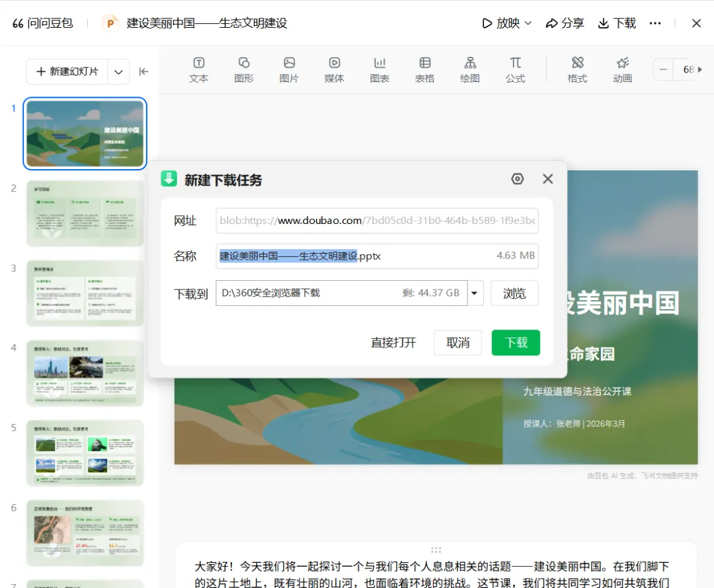
Task: Expand the 放映 options chevron
Action: pos(528,23)
